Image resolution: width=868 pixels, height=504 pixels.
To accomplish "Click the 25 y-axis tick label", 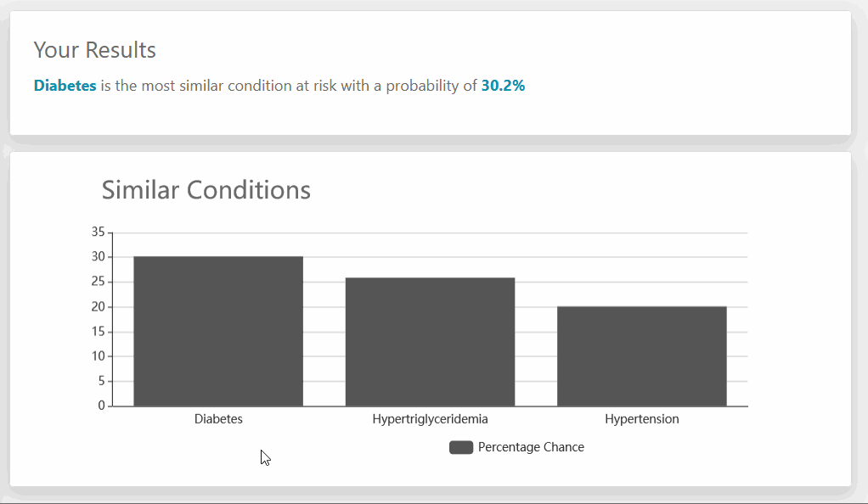I will 98,282.
